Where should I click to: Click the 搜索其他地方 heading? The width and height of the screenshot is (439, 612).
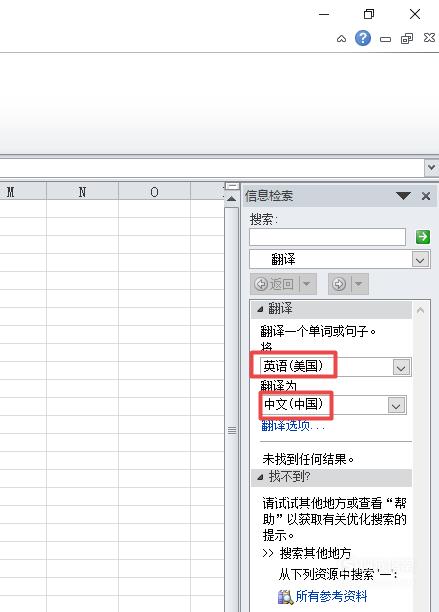coord(315,553)
